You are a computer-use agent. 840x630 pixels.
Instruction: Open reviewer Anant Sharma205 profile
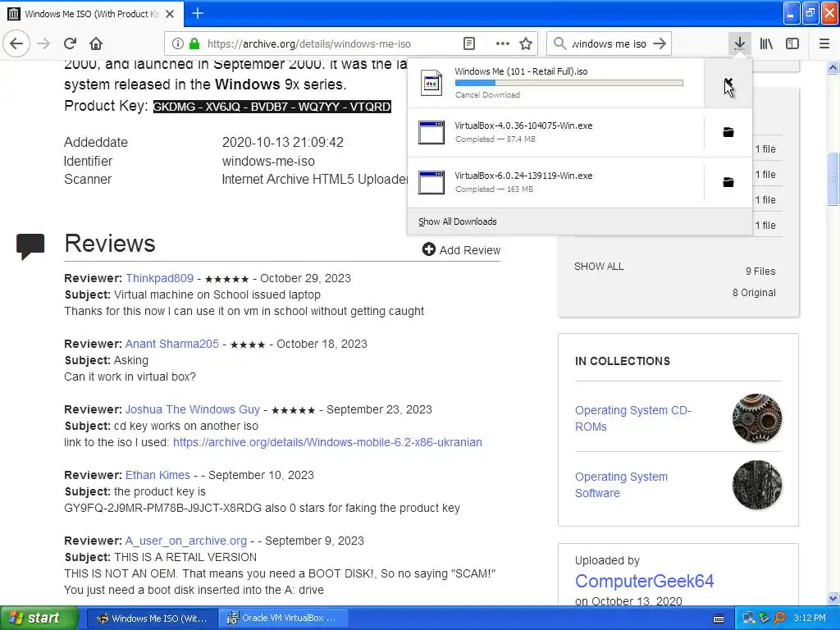172,344
